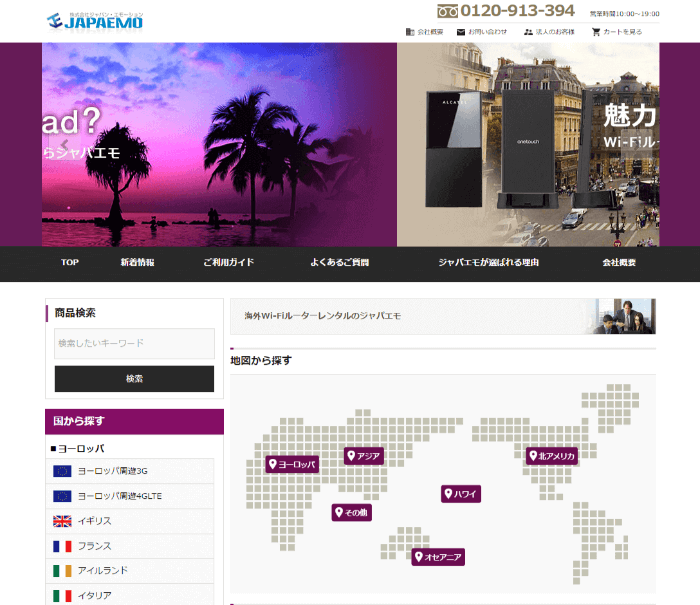The width and height of the screenshot is (700, 605).
Task: Open the TOP navigation item
Action: tap(70, 263)
